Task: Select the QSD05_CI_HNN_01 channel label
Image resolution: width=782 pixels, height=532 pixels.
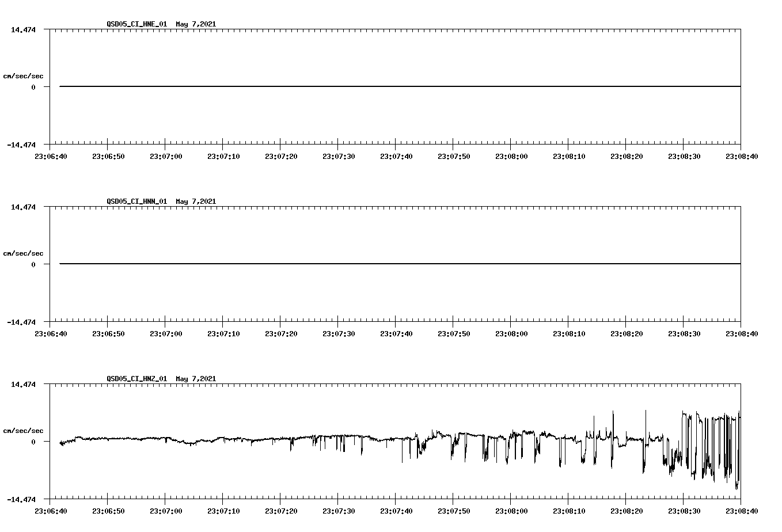Action: pyautogui.click(x=137, y=201)
